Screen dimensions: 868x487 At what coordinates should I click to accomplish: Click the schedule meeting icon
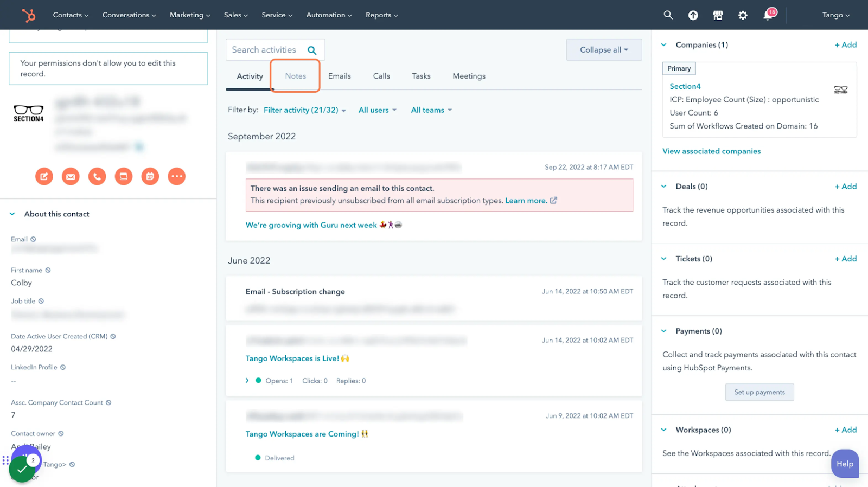tap(150, 176)
